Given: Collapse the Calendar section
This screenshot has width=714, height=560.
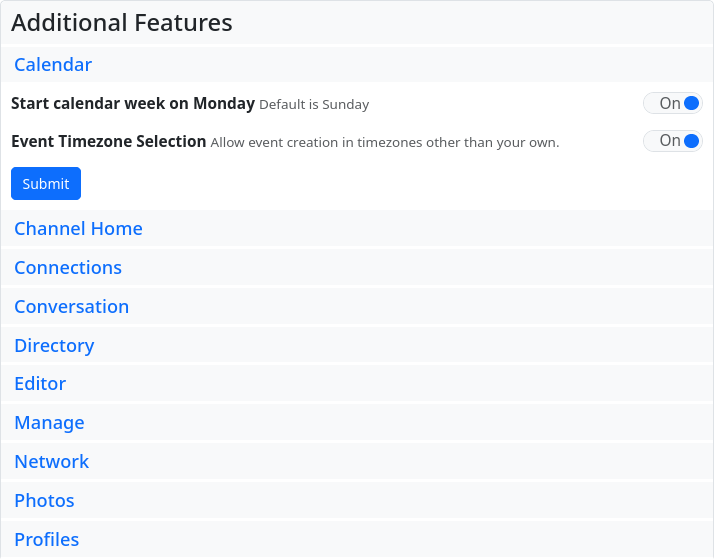Looking at the screenshot, I should tap(53, 65).
